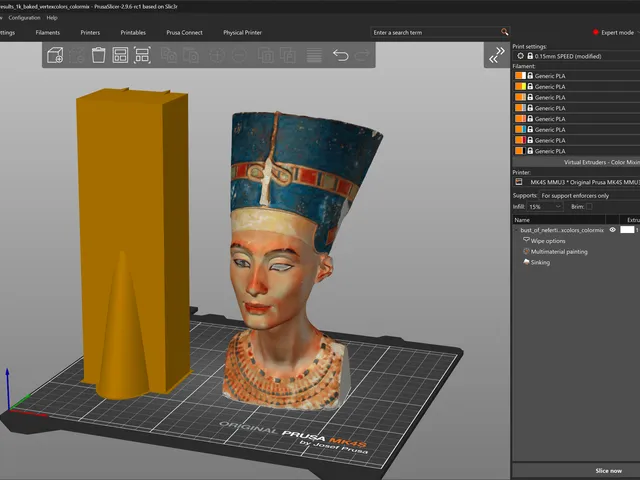This screenshot has width=640, height=480.
Task: Hide the bust object with the eye icon
Action: (612, 230)
